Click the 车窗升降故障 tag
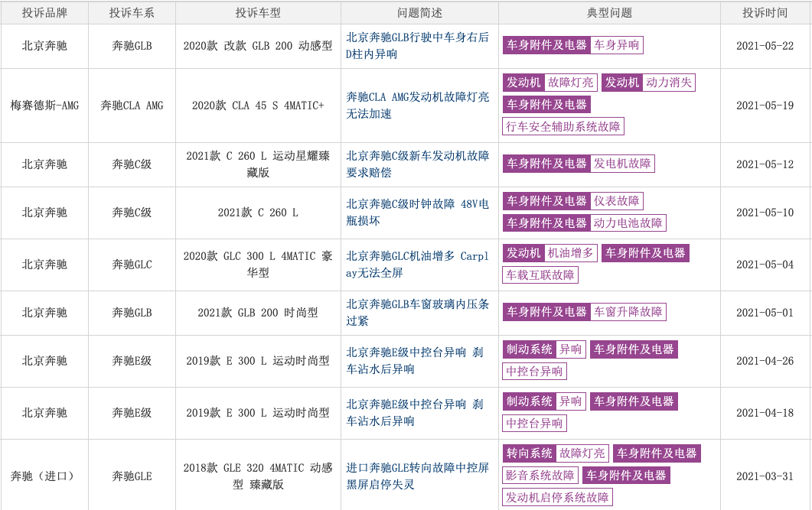812x510 pixels. click(x=628, y=312)
